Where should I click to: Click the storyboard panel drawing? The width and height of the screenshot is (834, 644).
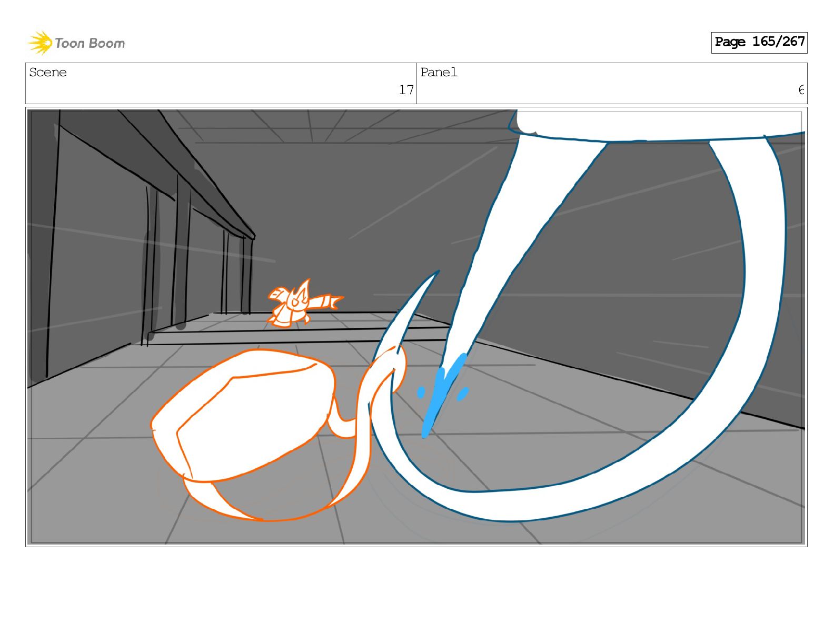click(x=416, y=327)
